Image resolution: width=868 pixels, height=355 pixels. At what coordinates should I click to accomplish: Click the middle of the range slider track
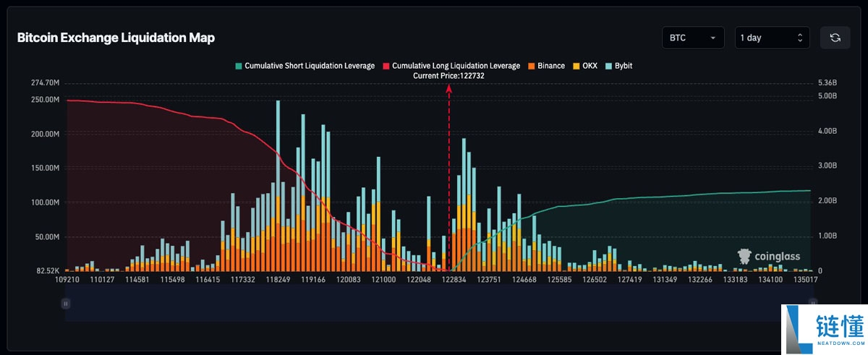pos(439,304)
